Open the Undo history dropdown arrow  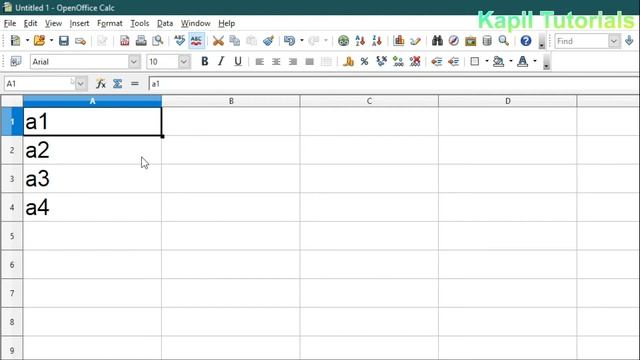point(302,41)
